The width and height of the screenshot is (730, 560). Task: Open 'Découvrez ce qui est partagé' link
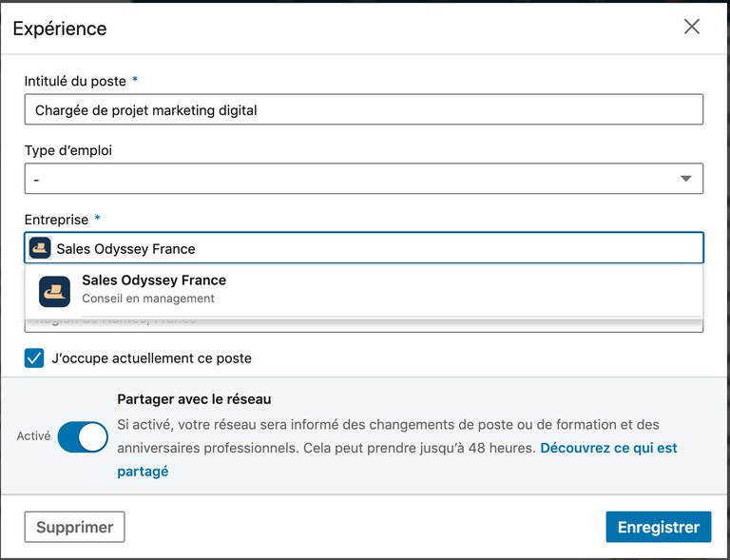click(397, 459)
